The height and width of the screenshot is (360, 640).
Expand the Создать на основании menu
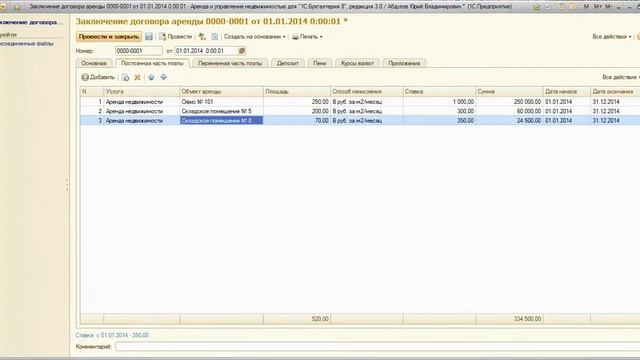click(255, 37)
